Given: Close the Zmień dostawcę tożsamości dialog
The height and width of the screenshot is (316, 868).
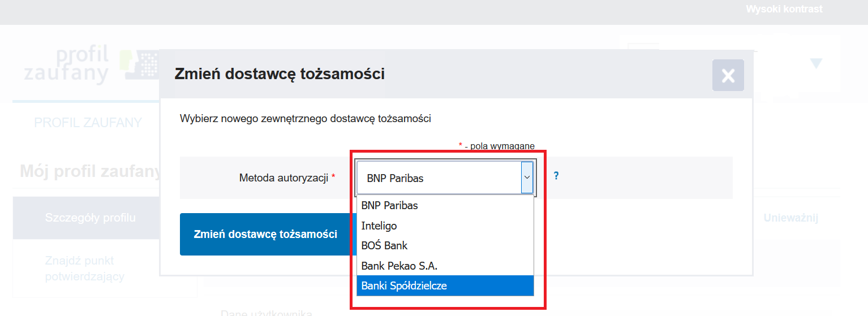Looking at the screenshot, I should click(728, 75).
